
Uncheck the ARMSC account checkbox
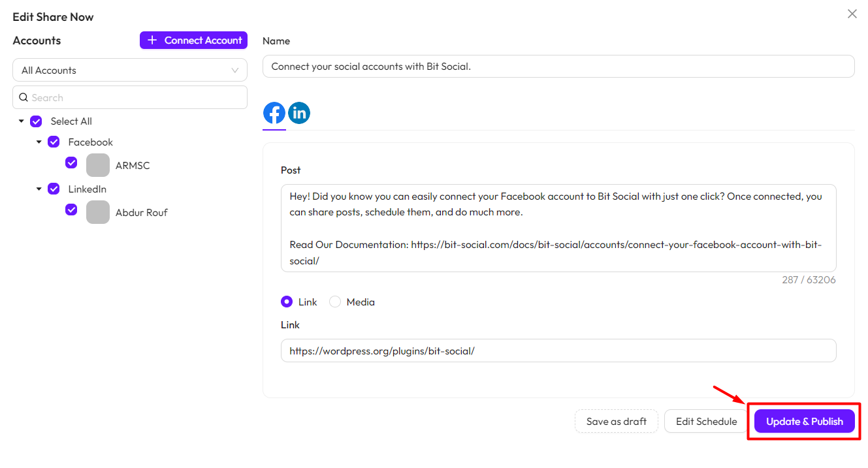click(x=71, y=163)
